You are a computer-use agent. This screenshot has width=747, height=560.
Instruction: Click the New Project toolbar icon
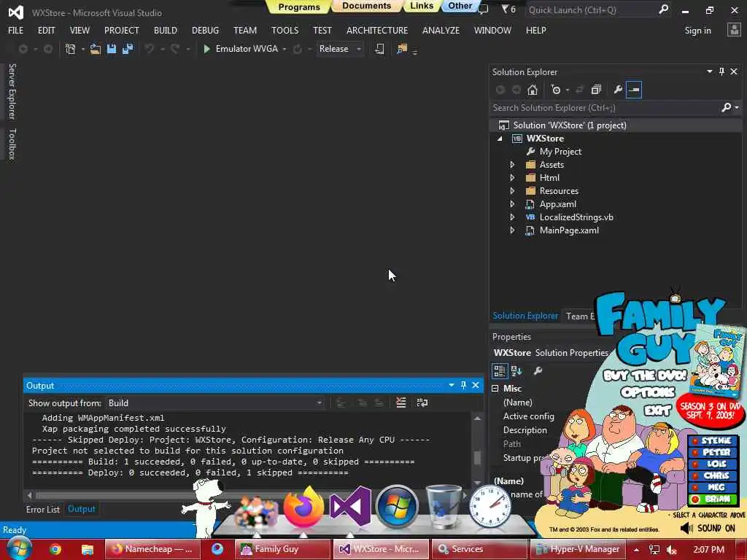[71, 49]
